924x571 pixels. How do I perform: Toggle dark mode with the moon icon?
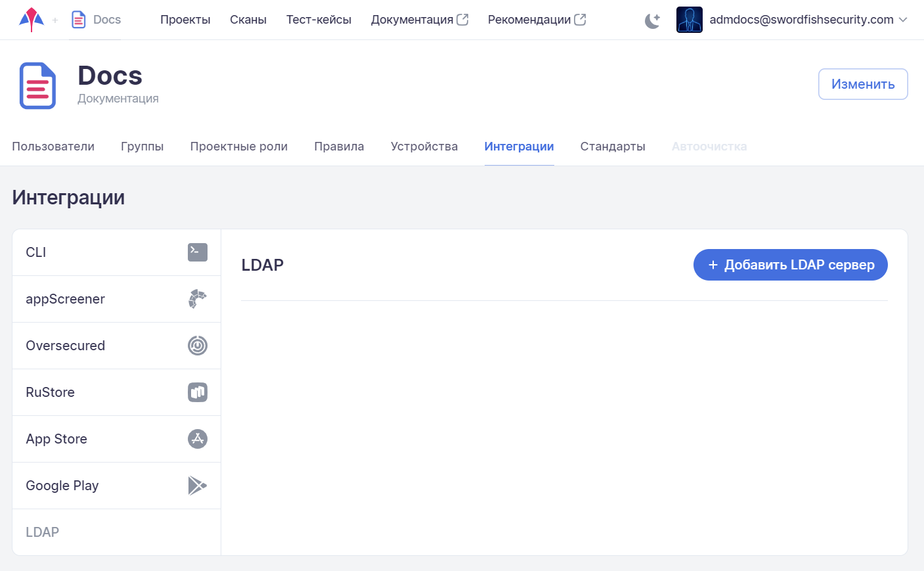click(x=652, y=20)
